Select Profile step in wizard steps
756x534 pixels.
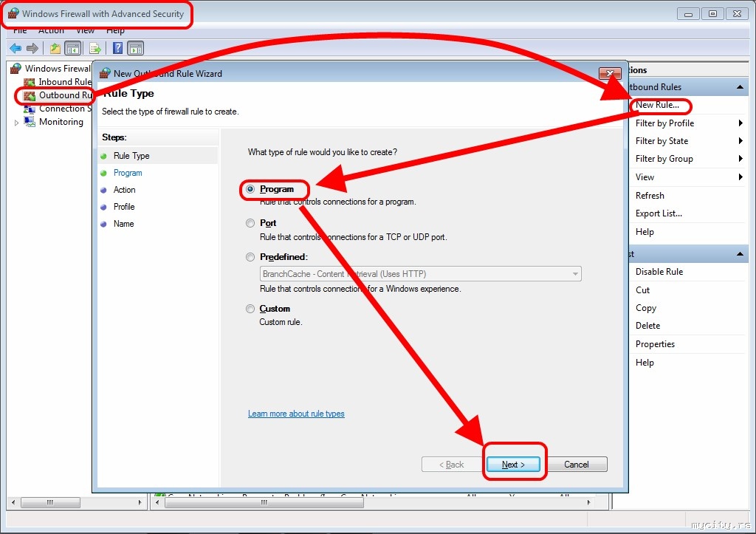124,207
